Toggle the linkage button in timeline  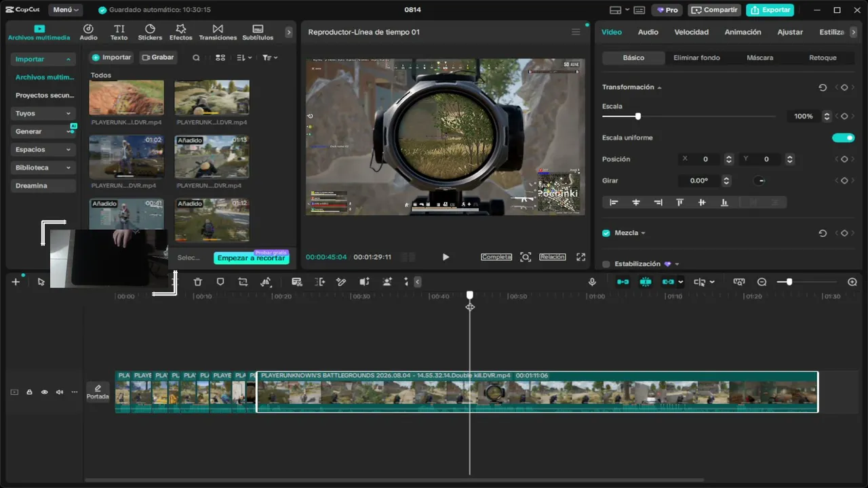coord(669,282)
